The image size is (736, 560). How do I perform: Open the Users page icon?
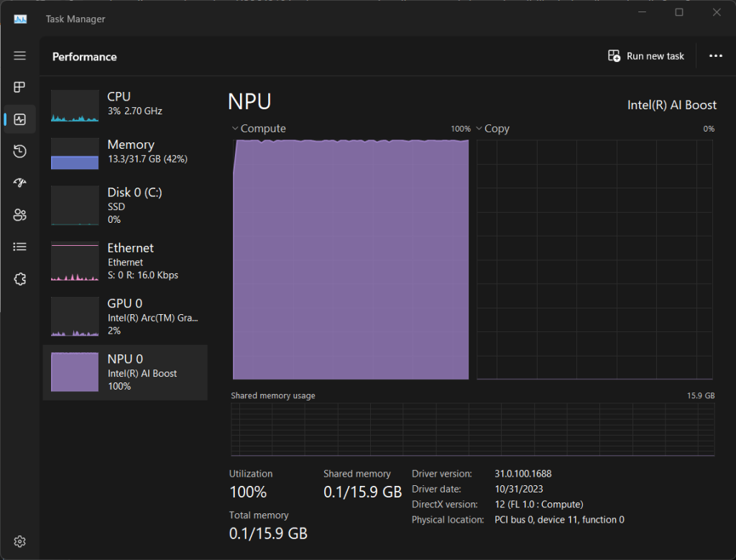[x=19, y=215]
